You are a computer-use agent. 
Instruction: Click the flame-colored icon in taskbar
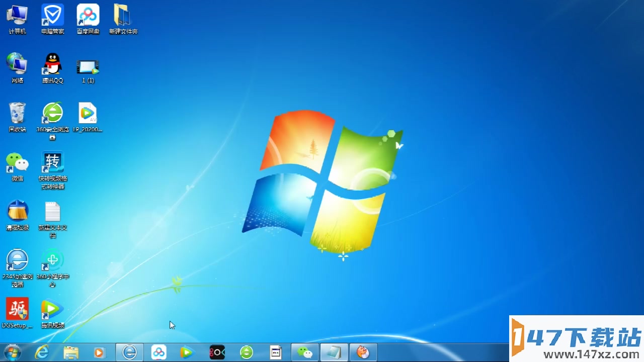coord(363,352)
